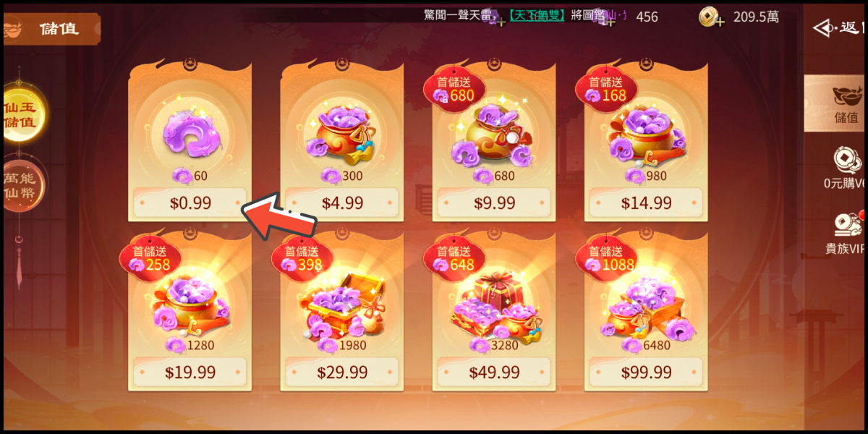
Task: Switch to 仙玉儲值 tab
Action: [x=22, y=113]
